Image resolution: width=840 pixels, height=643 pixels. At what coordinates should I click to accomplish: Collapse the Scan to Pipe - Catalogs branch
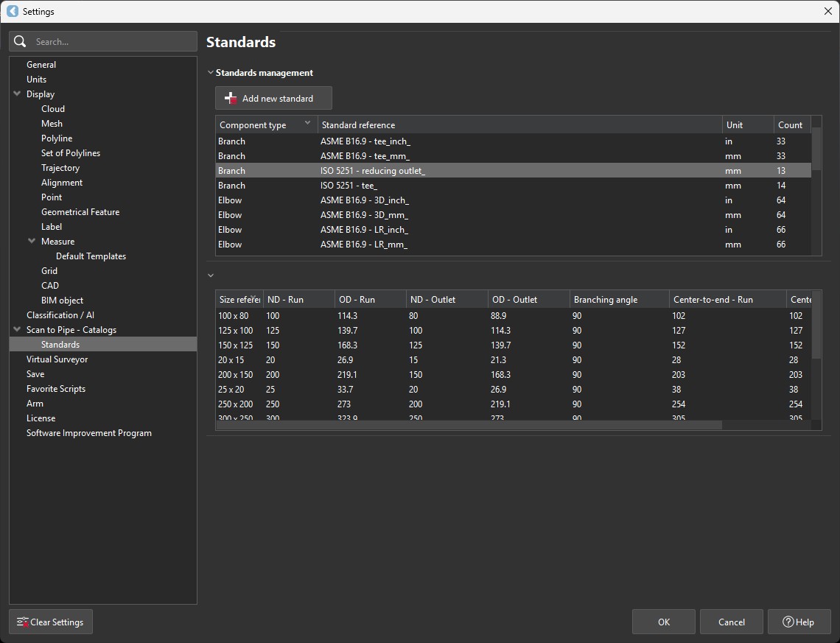(16, 329)
